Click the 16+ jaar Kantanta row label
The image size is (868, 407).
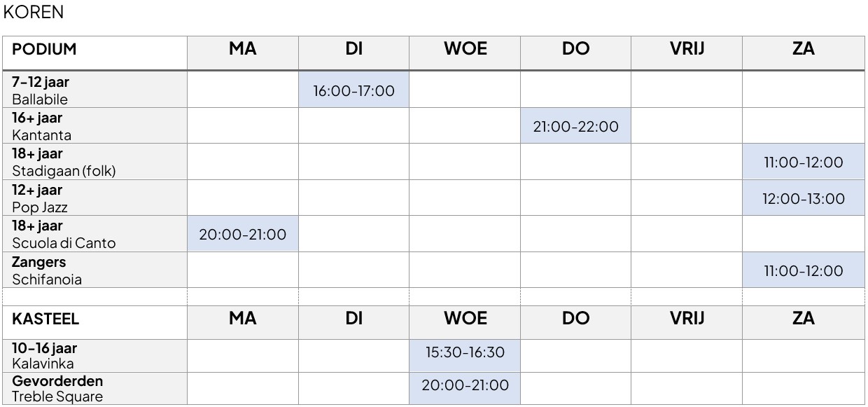(95, 126)
